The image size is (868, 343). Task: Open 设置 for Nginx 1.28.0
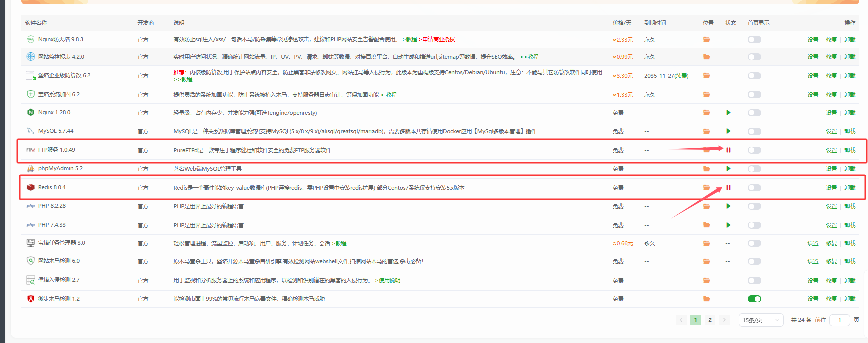tap(831, 113)
